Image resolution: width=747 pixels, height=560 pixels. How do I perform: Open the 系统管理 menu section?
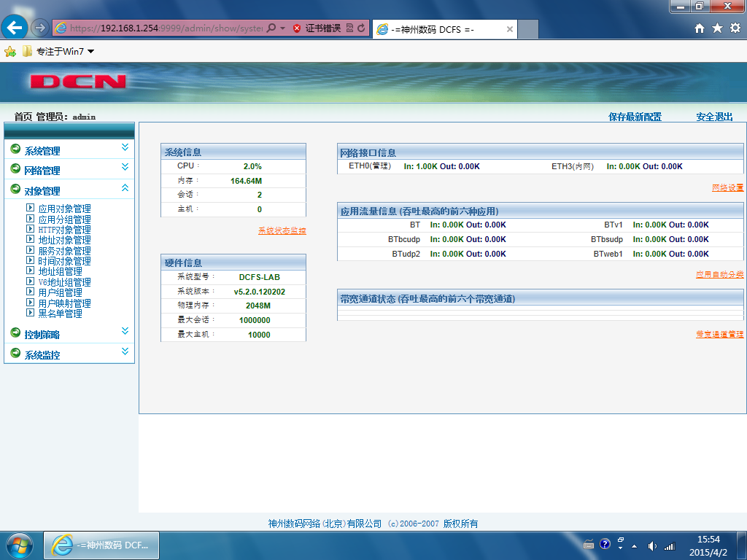42,151
